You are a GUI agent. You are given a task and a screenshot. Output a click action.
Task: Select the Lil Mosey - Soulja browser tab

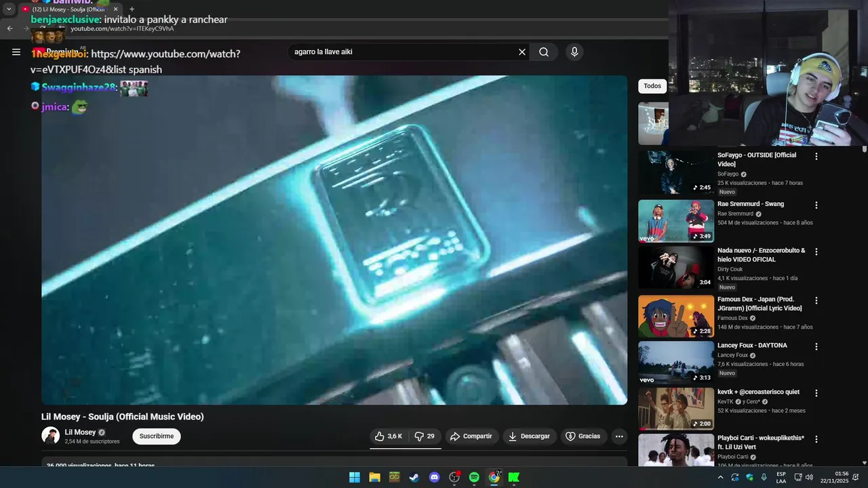[x=68, y=9]
